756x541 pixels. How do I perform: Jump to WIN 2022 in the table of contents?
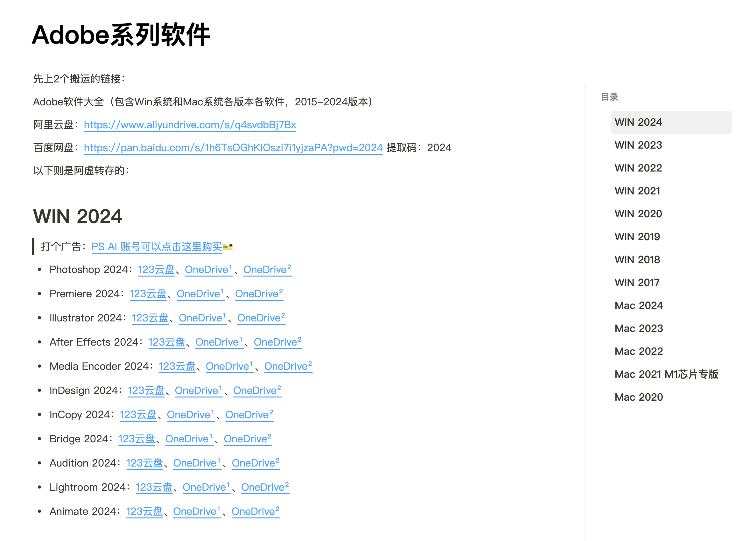tap(638, 168)
